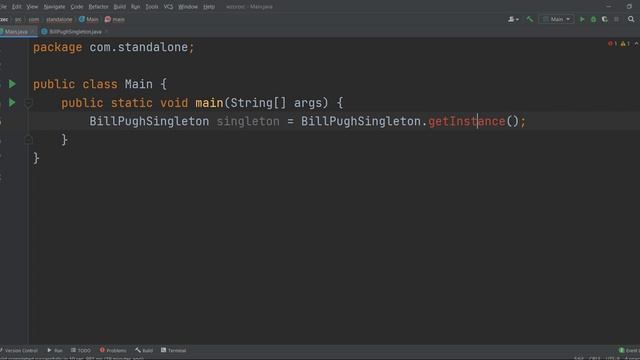The image size is (640, 360).
Task: Click the class name 'Main' in code
Action: click(x=138, y=84)
